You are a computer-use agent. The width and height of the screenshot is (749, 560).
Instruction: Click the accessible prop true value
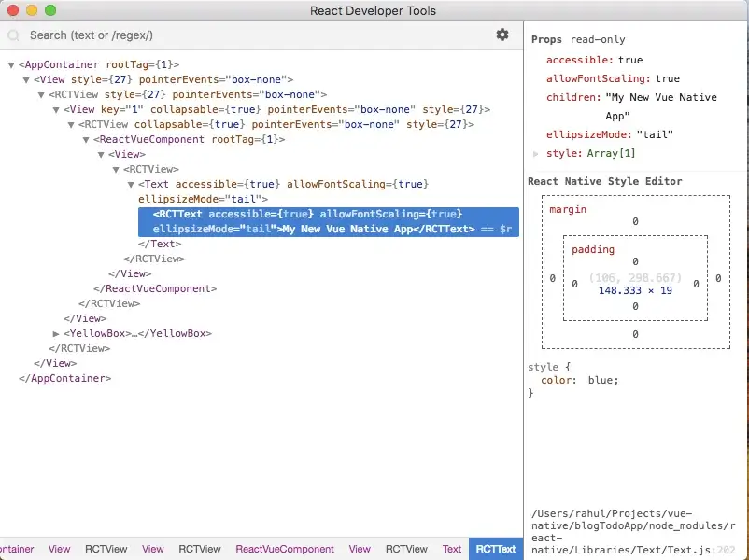630,60
